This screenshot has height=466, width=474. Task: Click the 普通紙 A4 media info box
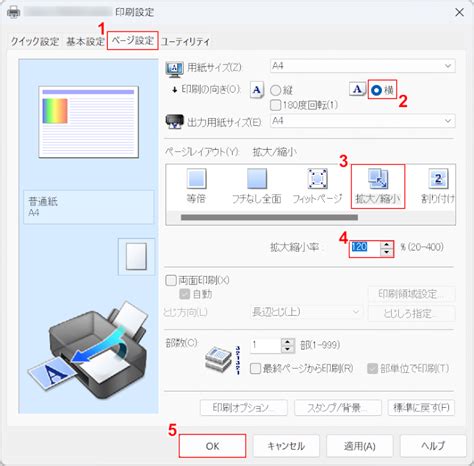pyautogui.click(x=89, y=207)
